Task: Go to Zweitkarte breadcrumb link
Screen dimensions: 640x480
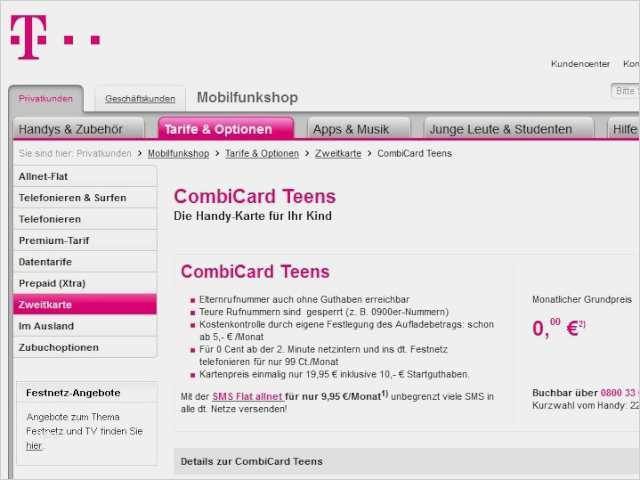Action: pos(338,153)
